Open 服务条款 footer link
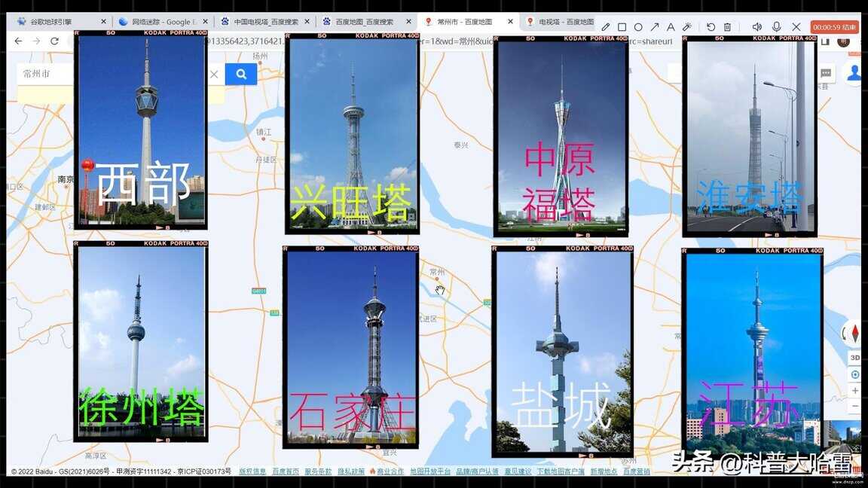This screenshot has width=868, height=488. [318, 471]
